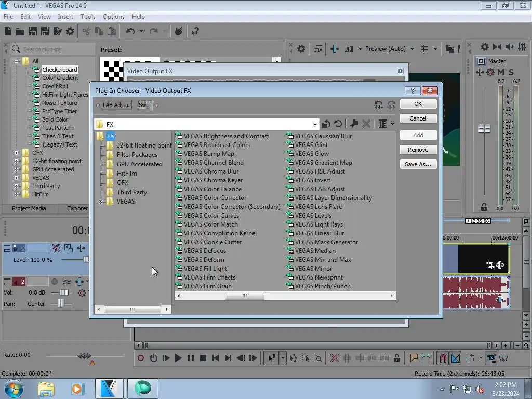The width and height of the screenshot is (532, 399).
Task: Click the Overlays grid icon
Action: coord(424,49)
